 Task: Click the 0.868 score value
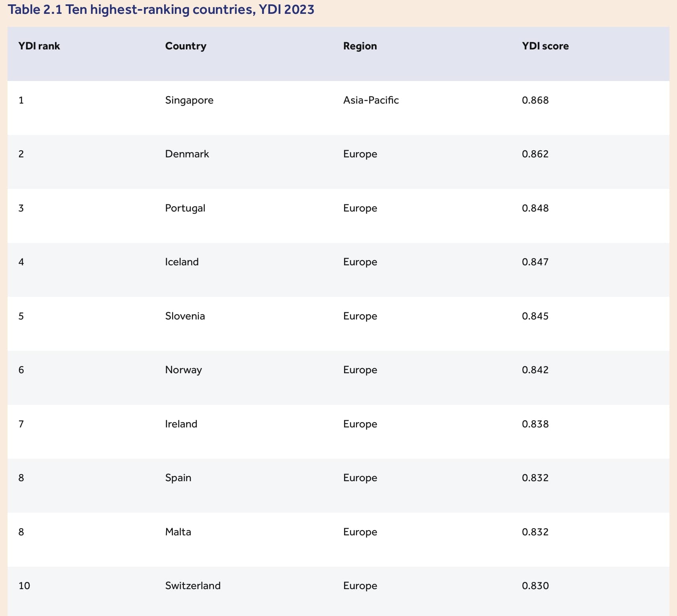[x=535, y=100]
